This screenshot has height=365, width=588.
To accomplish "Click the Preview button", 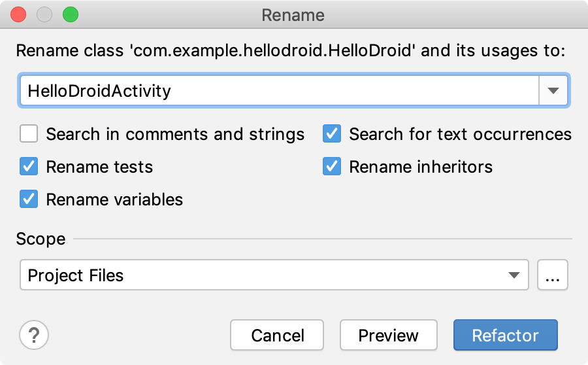I will coord(388,336).
